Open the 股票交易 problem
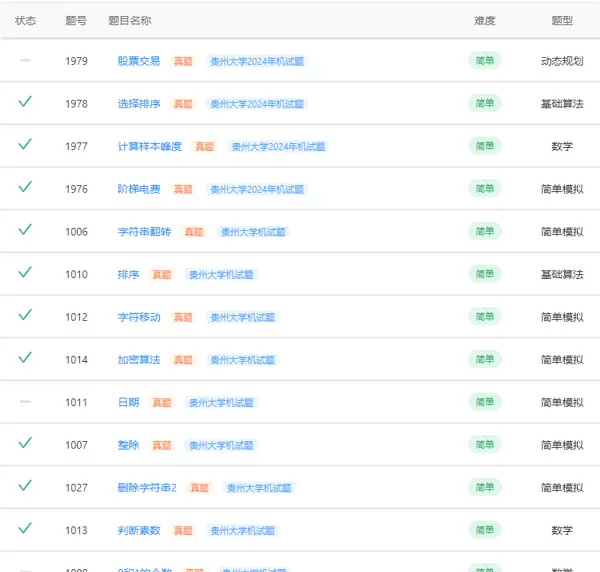This screenshot has width=600, height=572. 138,61
